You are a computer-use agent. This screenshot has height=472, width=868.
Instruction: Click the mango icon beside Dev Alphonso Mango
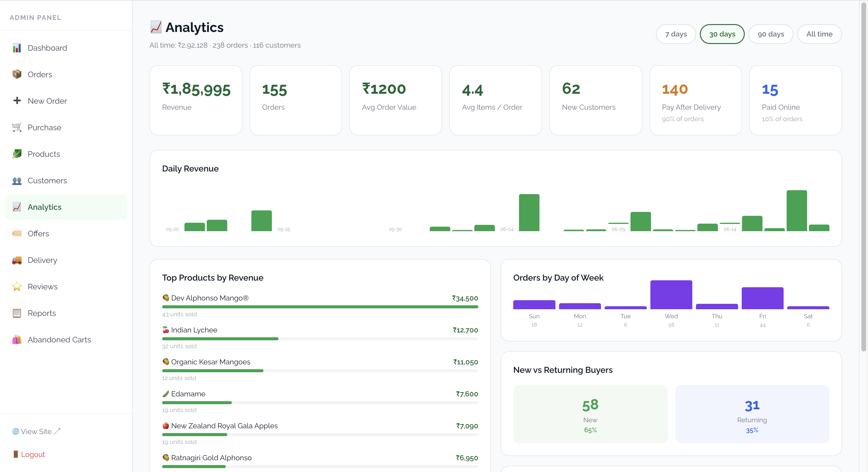(165, 298)
